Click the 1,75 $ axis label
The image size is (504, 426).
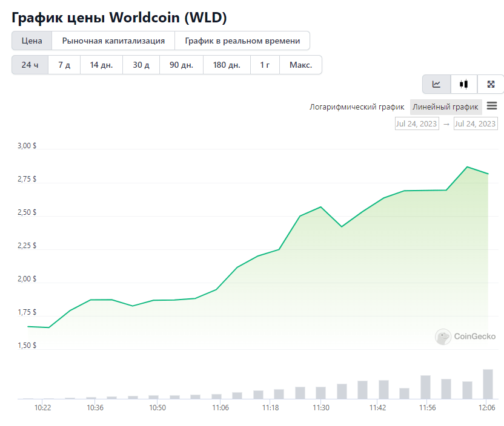click(27, 312)
